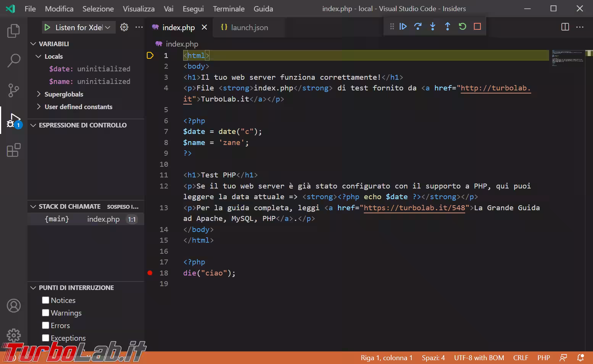Click the Step Out debug icon
Image resolution: width=593 pixels, height=364 pixels.
(x=448, y=27)
